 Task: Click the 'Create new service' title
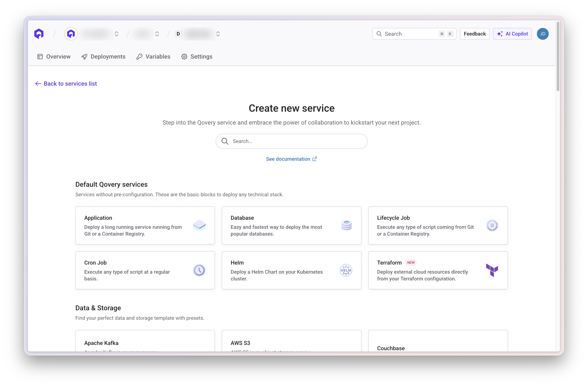pyautogui.click(x=291, y=108)
